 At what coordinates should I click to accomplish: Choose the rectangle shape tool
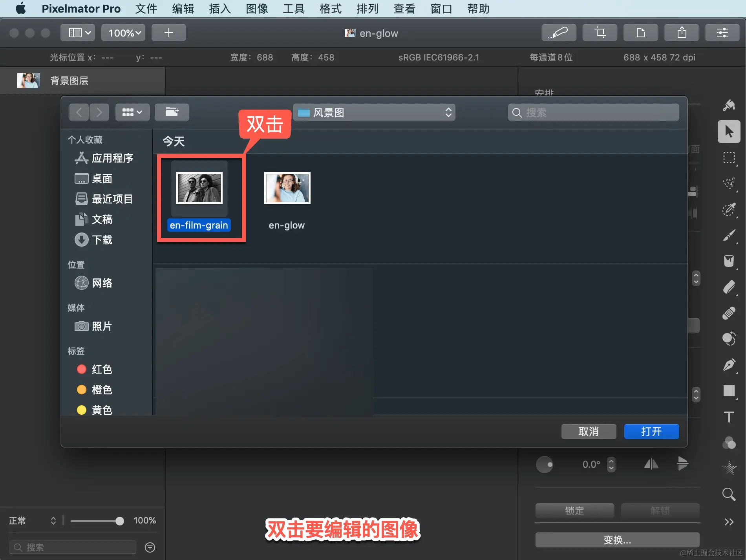(729, 391)
